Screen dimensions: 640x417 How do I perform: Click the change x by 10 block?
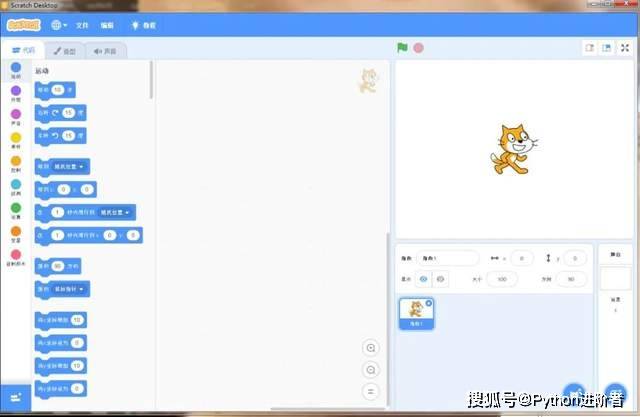[60, 320]
